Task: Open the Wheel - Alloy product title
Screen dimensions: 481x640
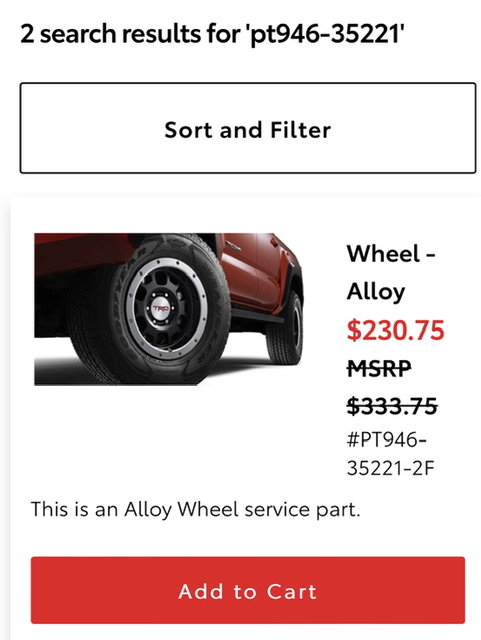Action: point(391,272)
